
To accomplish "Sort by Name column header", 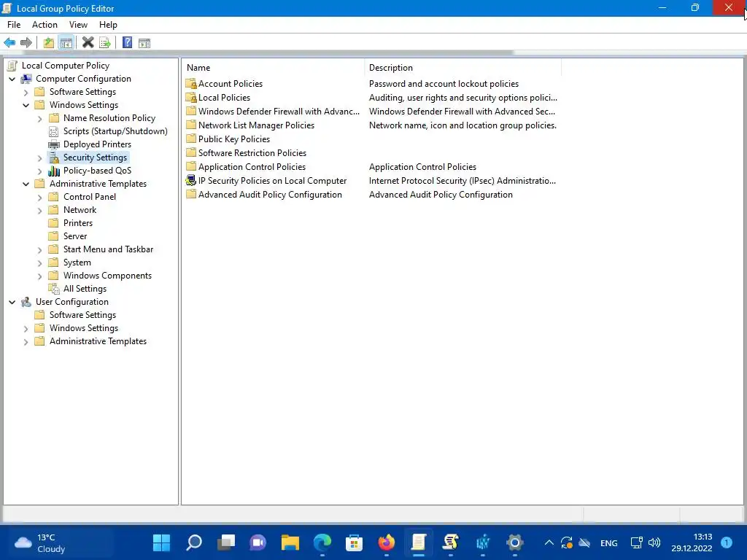I will click(274, 68).
